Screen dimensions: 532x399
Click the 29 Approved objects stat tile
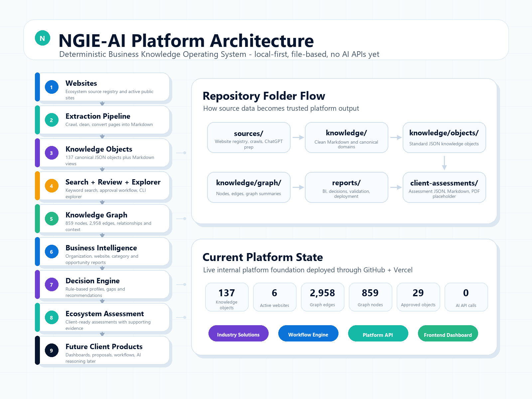tap(418, 297)
